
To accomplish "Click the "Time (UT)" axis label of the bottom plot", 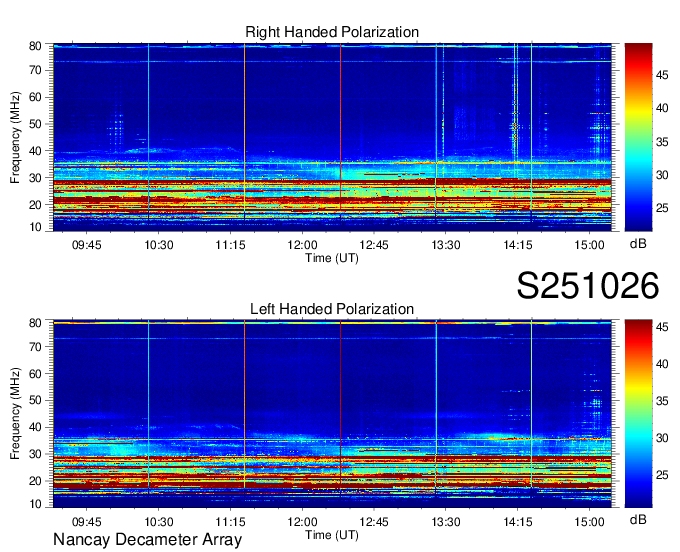I will [x=331, y=534].
